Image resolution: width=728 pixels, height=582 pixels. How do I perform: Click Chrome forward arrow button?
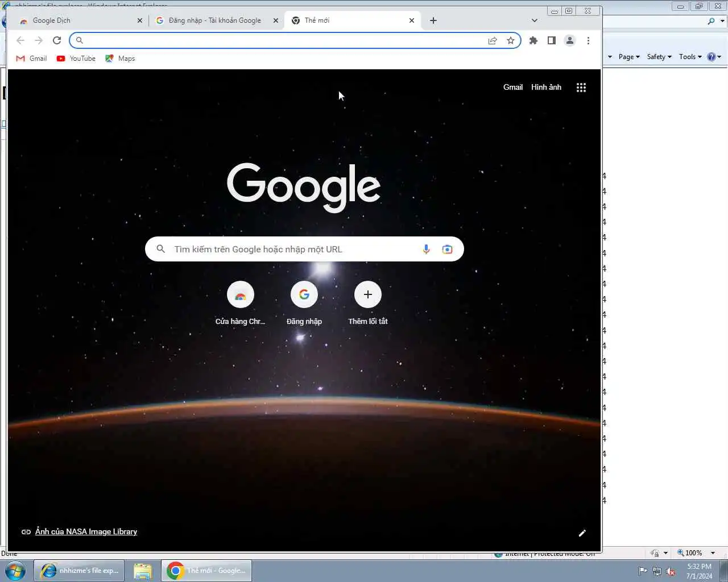pyautogui.click(x=39, y=40)
